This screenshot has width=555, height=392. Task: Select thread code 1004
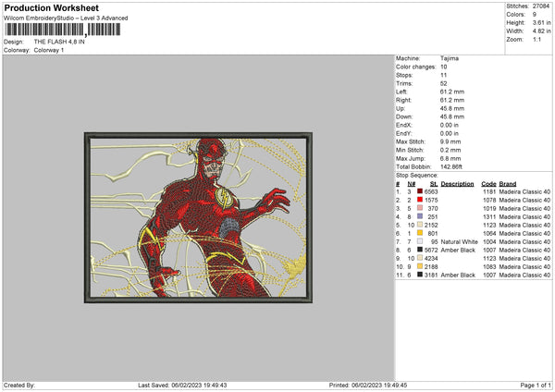tap(489, 241)
